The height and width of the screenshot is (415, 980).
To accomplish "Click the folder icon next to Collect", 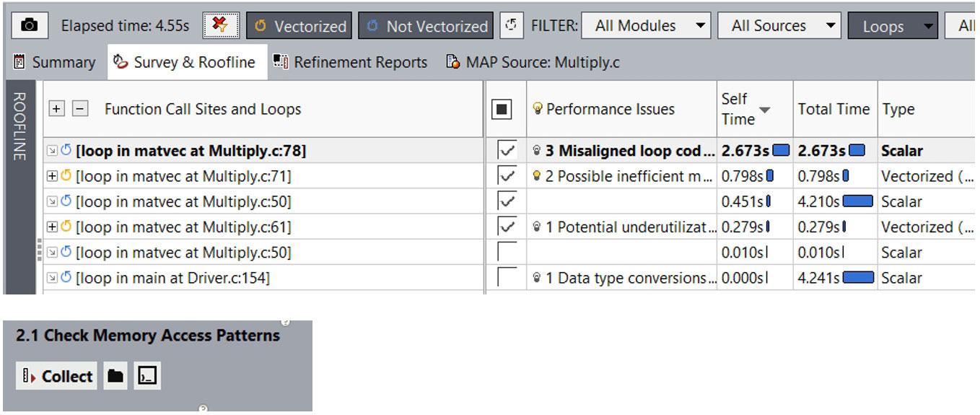I will (x=115, y=376).
